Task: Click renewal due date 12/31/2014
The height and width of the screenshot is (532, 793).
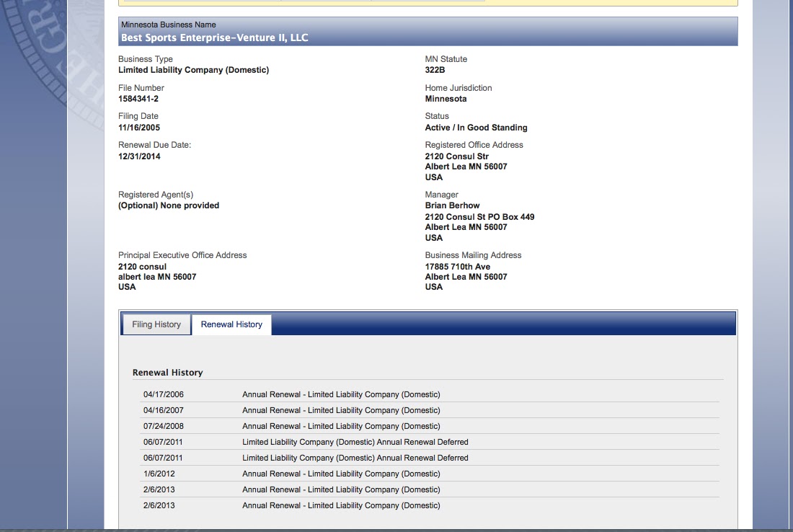Action: (139, 156)
